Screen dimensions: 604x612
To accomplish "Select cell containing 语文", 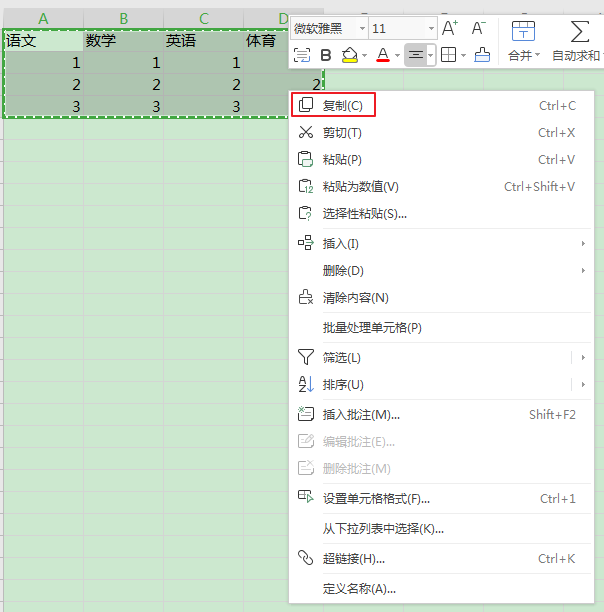I will pos(43,41).
